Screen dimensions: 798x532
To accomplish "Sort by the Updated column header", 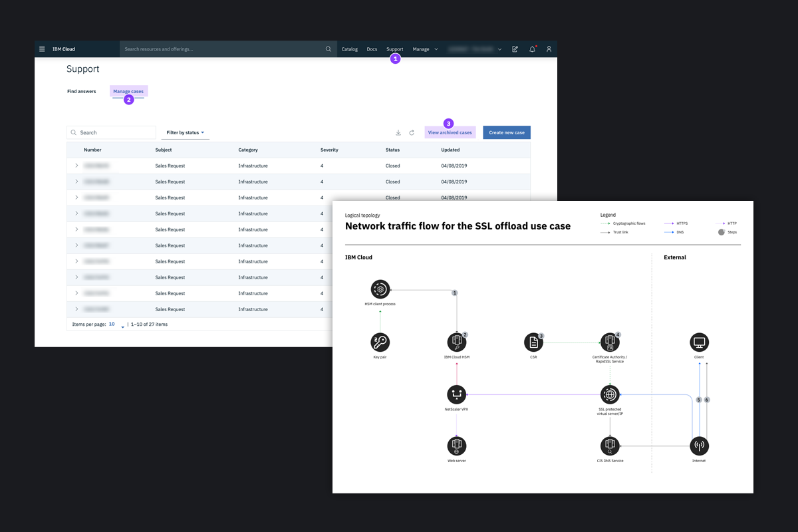I will coord(450,150).
